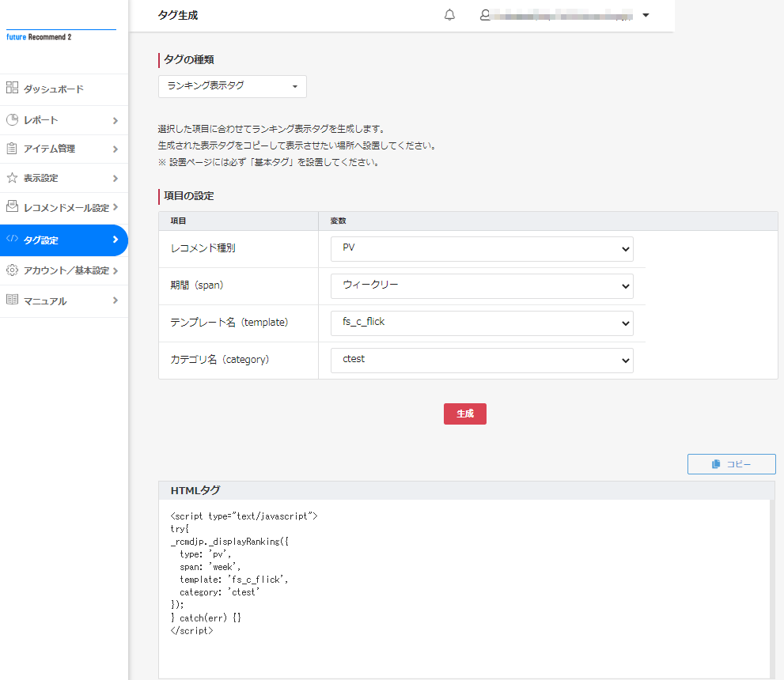Click the 項目の設定 section heading
The width and height of the screenshot is (784, 680).
pos(188,196)
